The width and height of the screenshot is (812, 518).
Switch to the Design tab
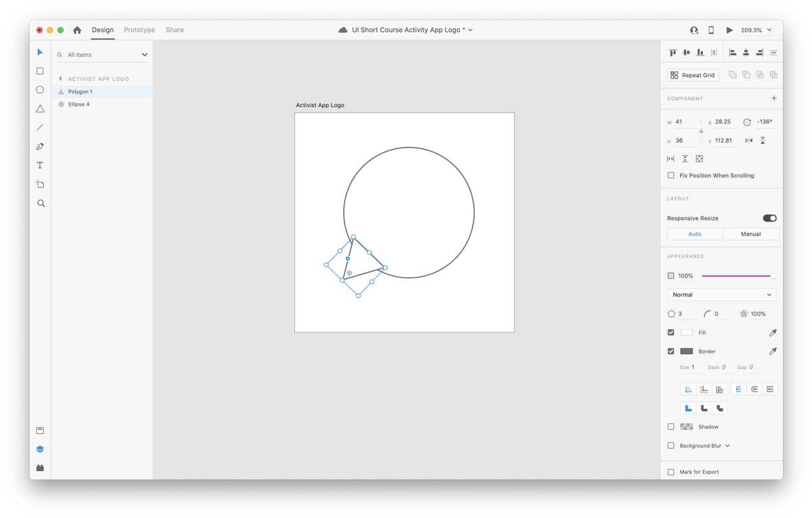(103, 30)
